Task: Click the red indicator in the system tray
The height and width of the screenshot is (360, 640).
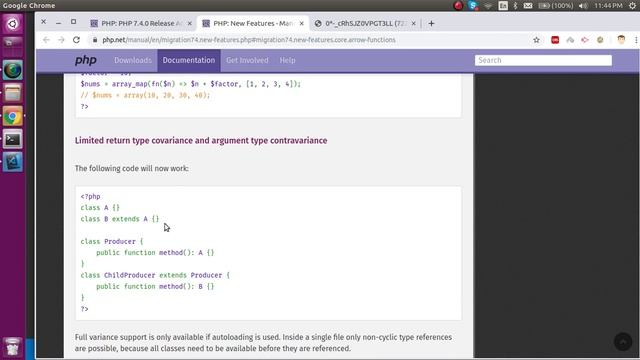Action: click(458, 6)
